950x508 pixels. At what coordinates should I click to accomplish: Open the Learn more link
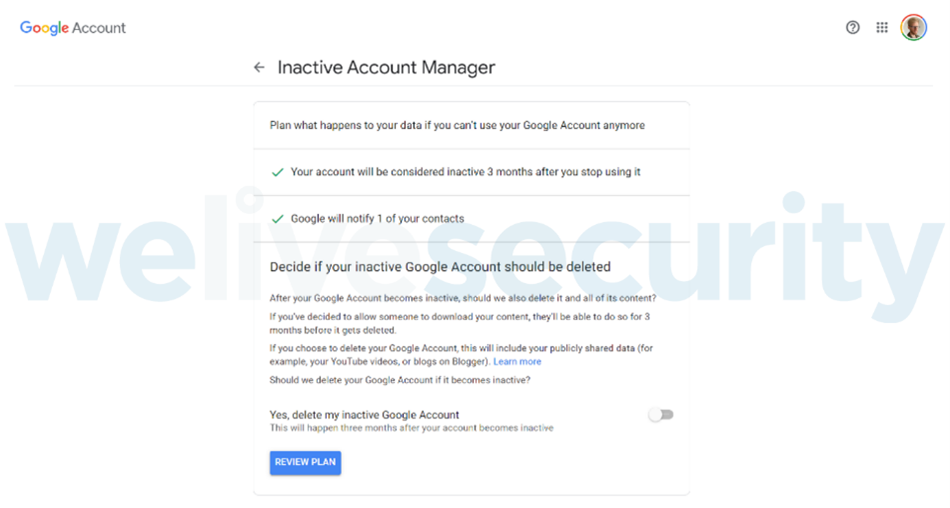pyautogui.click(x=517, y=362)
